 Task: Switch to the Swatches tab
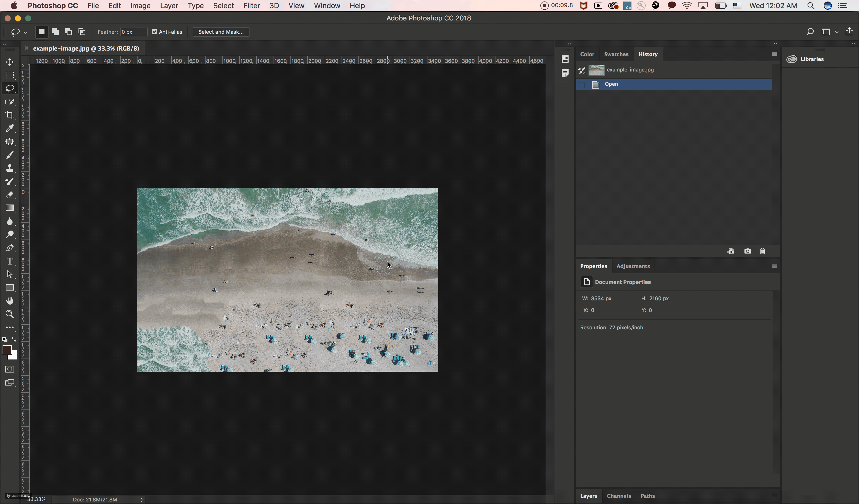click(616, 54)
